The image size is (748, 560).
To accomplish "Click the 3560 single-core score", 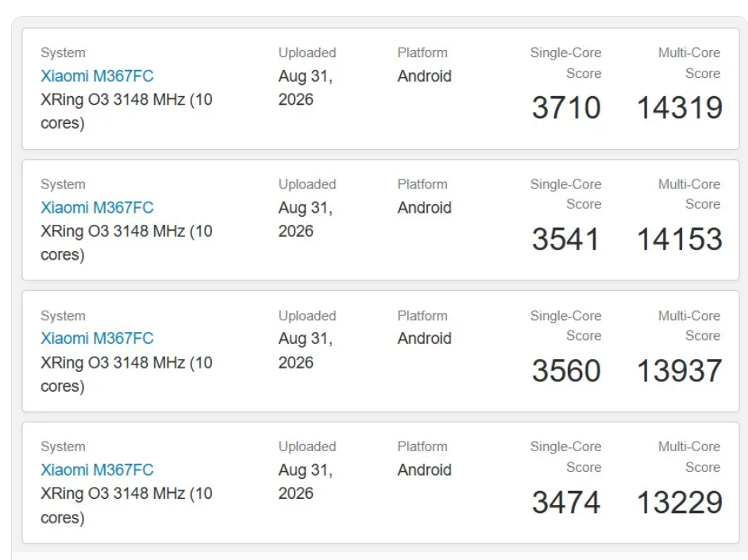I will point(566,371).
